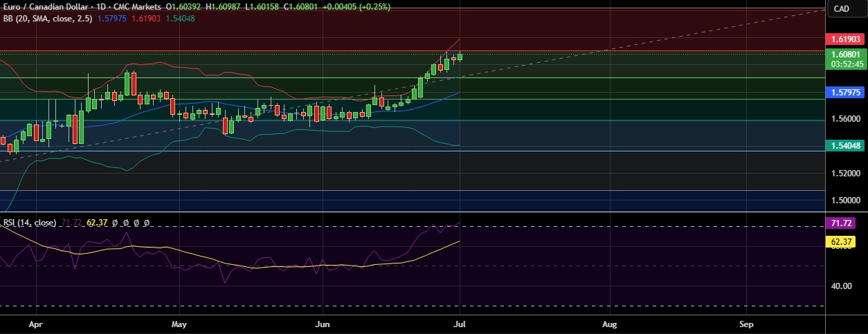Click the 1.52000 price scale tick

click(x=847, y=174)
